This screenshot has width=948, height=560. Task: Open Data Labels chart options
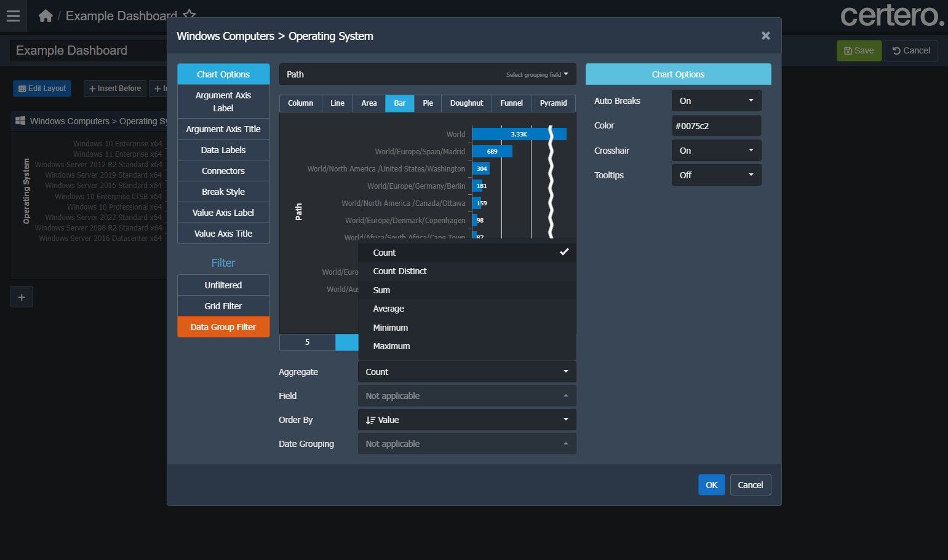[x=223, y=150]
